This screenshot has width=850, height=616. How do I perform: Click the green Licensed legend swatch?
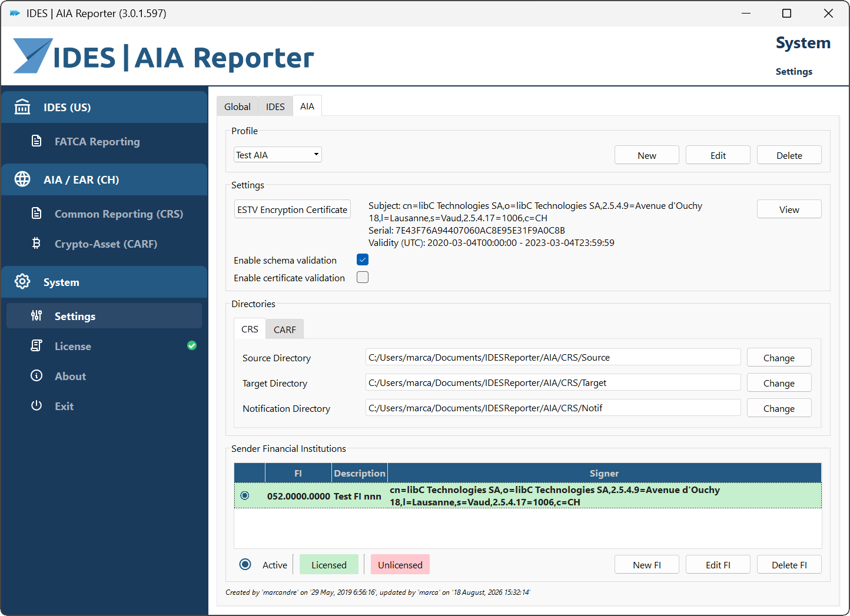pyautogui.click(x=329, y=565)
